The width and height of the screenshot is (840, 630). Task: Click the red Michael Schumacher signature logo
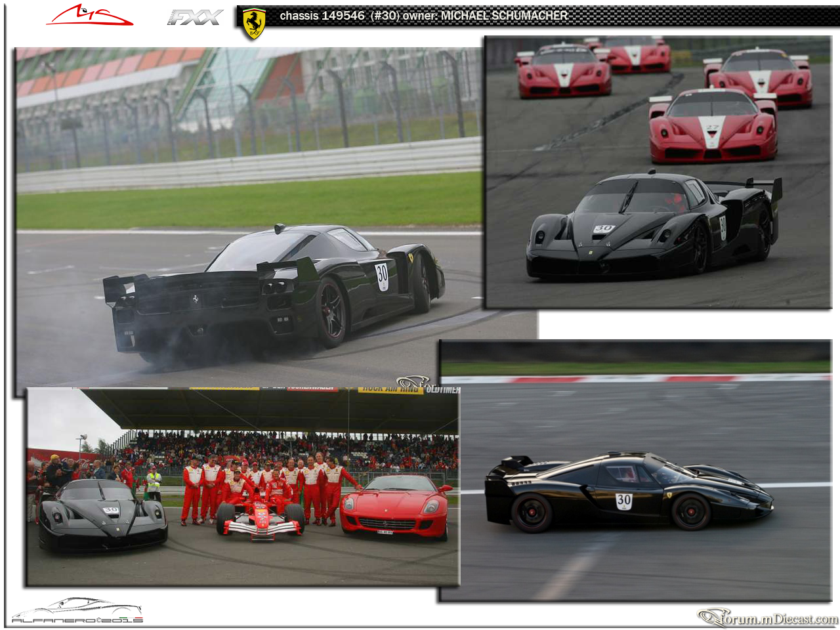90,16
